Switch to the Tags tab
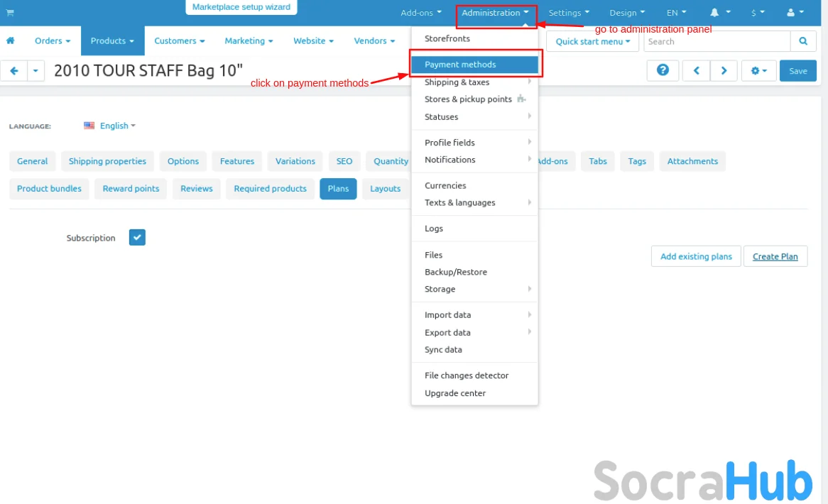Image resolution: width=828 pixels, height=504 pixels. (x=637, y=161)
